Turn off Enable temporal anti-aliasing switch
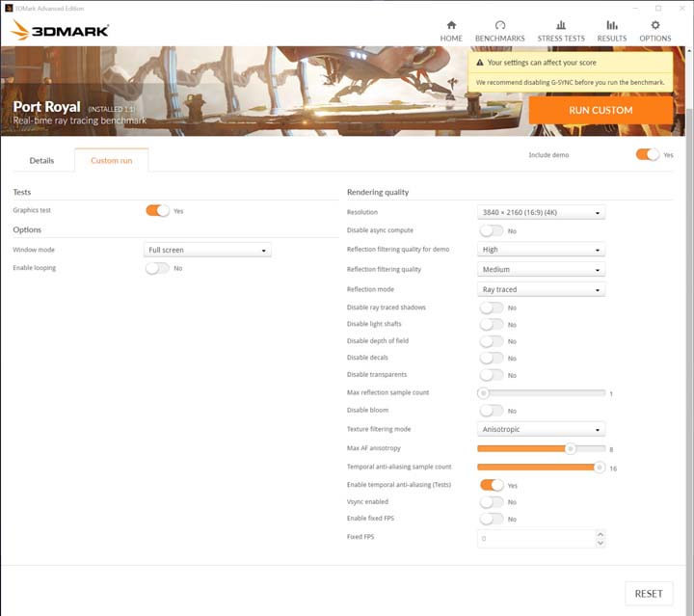This screenshot has width=694, height=616. [492, 485]
